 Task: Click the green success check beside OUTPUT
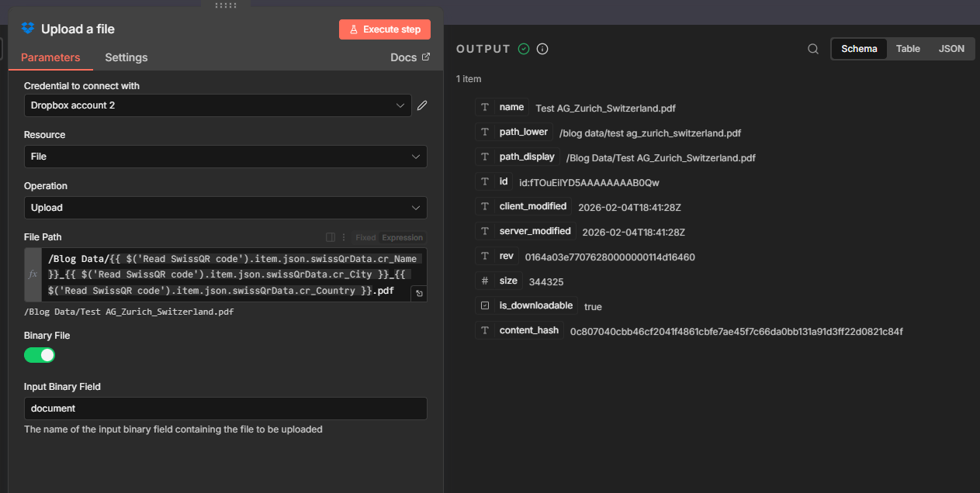524,48
